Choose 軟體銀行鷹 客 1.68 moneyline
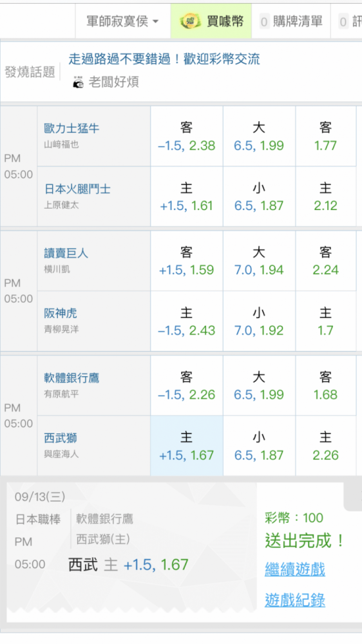This screenshot has height=644, width=362. coord(325,386)
